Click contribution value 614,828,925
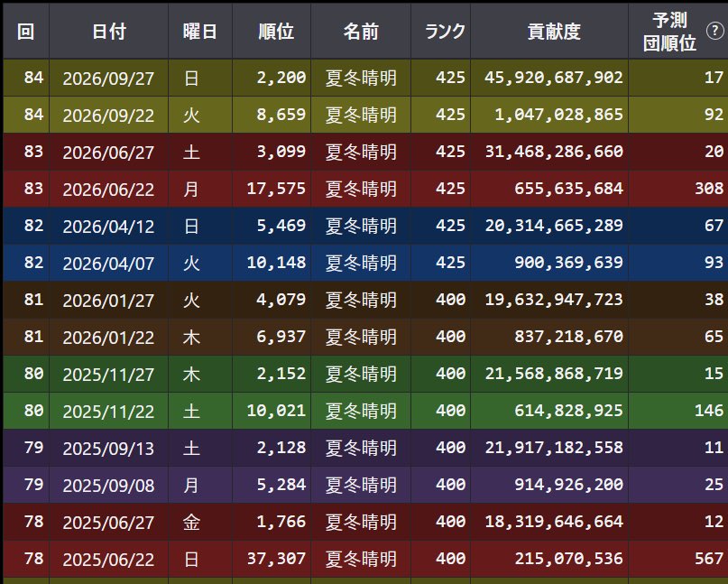 [x=568, y=410]
